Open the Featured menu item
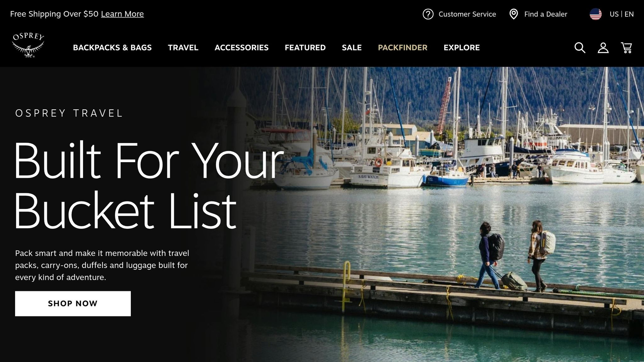 pyautogui.click(x=305, y=47)
